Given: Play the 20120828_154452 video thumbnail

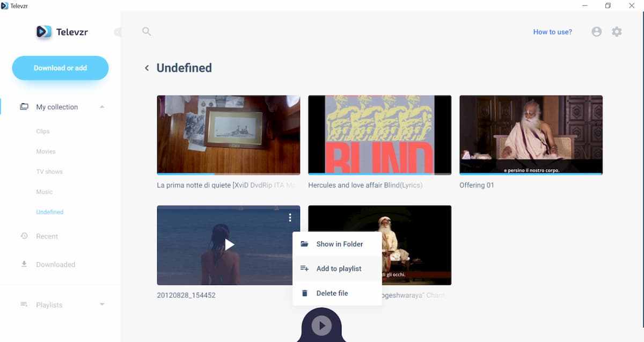Looking at the screenshot, I should [229, 245].
